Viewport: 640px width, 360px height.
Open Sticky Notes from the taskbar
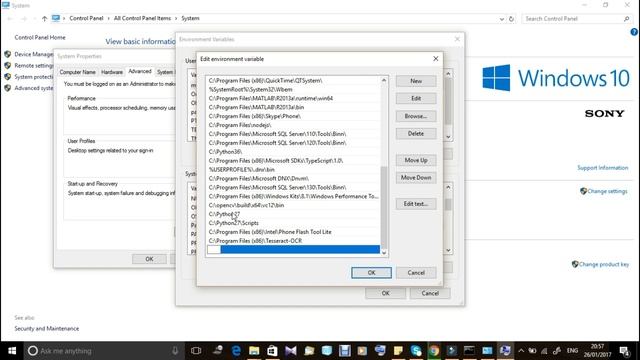pyautogui.click(x=398, y=351)
